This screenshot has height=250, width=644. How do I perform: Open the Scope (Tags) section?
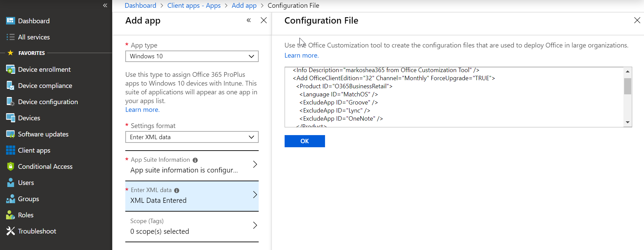[x=192, y=226]
